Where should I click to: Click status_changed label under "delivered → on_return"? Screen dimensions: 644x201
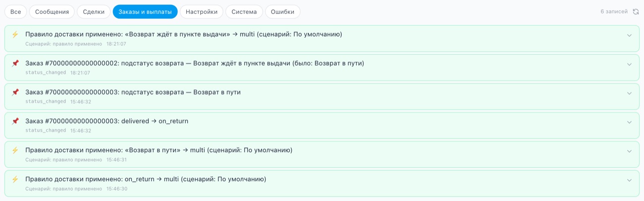pyautogui.click(x=46, y=131)
